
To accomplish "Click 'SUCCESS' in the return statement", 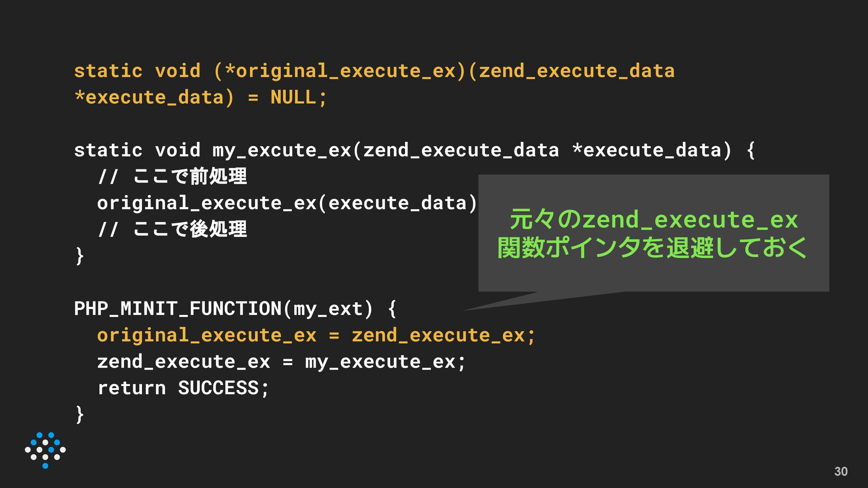I will pos(218,388).
